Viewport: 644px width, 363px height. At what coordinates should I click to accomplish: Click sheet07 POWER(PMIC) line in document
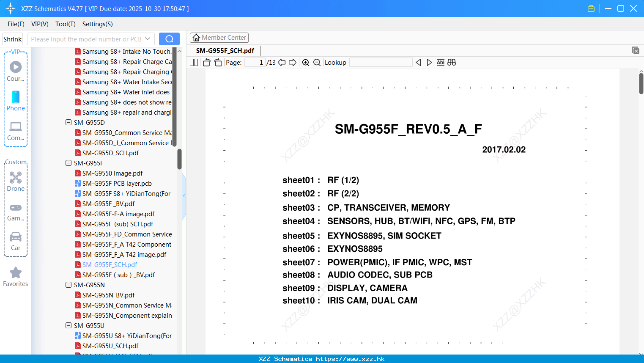(377, 262)
